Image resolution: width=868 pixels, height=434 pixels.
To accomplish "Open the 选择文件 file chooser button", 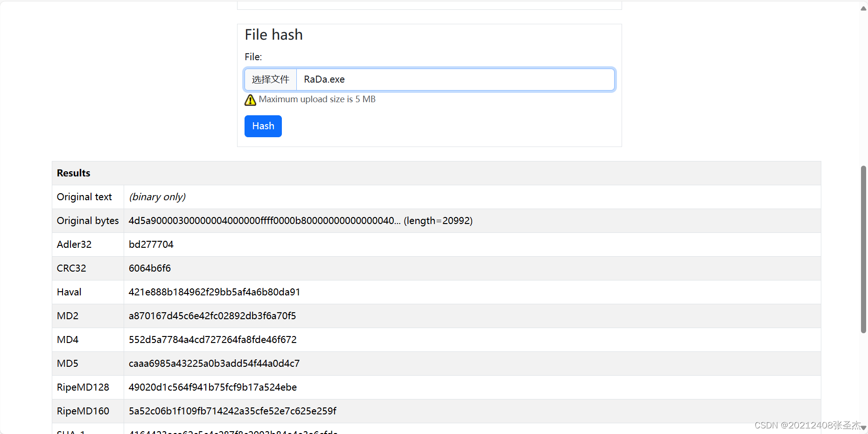I will coord(271,79).
